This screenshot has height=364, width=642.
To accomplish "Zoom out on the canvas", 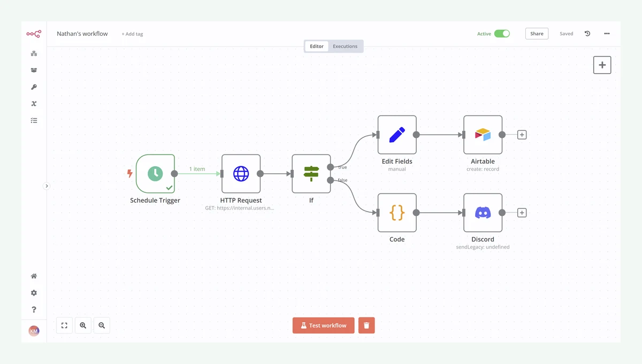I will [x=102, y=326].
